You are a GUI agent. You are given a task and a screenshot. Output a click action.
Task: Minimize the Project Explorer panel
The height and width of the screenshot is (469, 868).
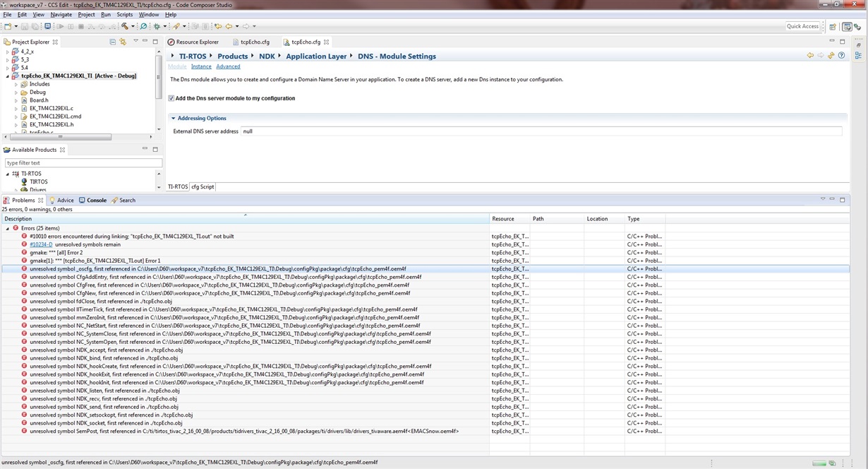point(145,42)
